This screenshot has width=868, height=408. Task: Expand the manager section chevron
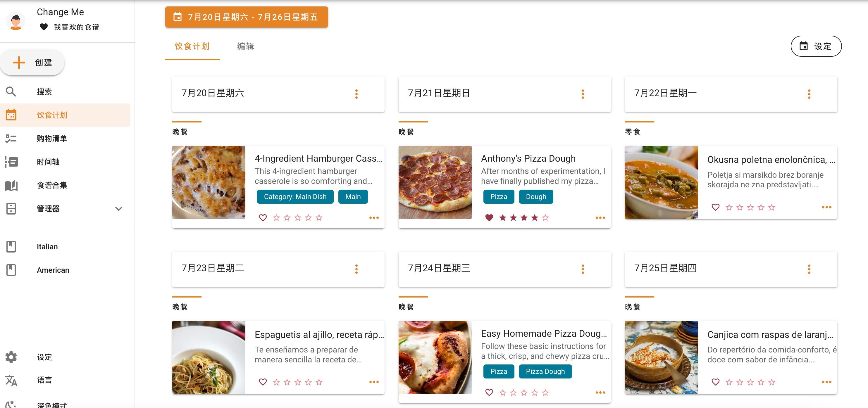click(119, 209)
